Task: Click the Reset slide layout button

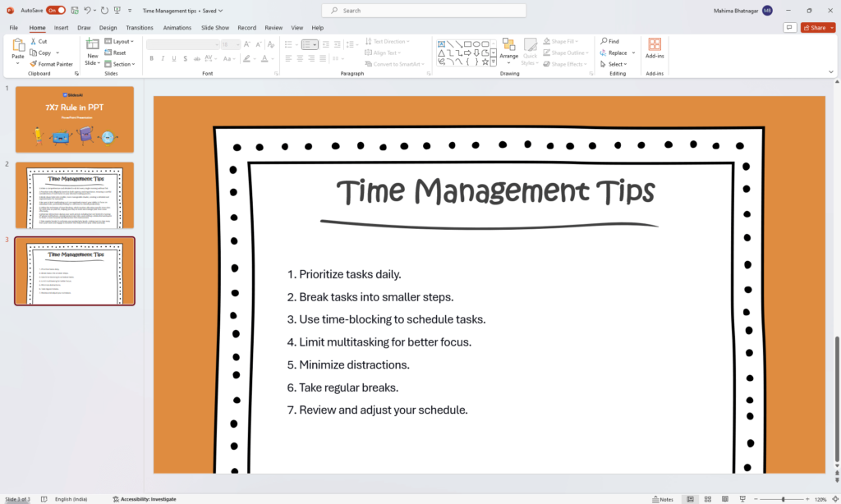Action: (118, 52)
